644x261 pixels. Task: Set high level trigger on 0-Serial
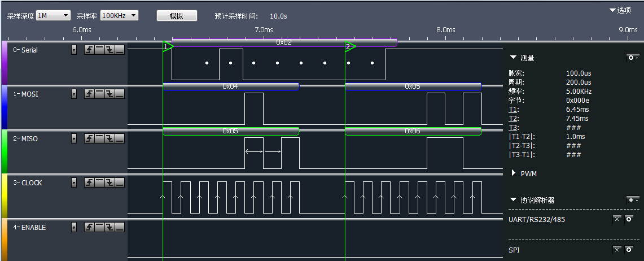tap(99, 50)
